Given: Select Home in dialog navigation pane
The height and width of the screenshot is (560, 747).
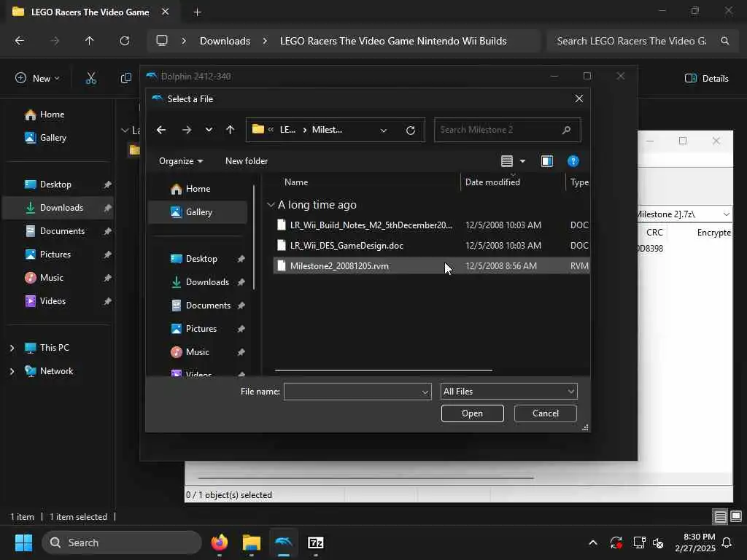Looking at the screenshot, I should click(x=198, y=189).
